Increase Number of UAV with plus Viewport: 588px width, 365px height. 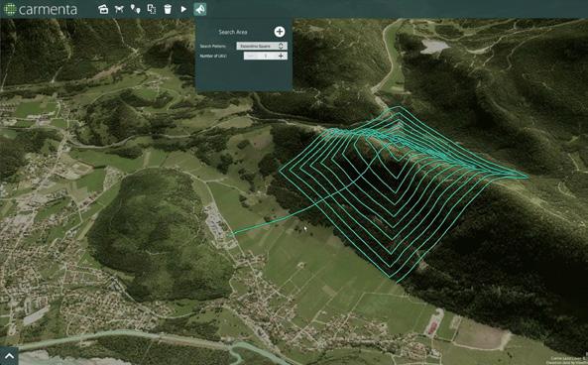[281, 56]
